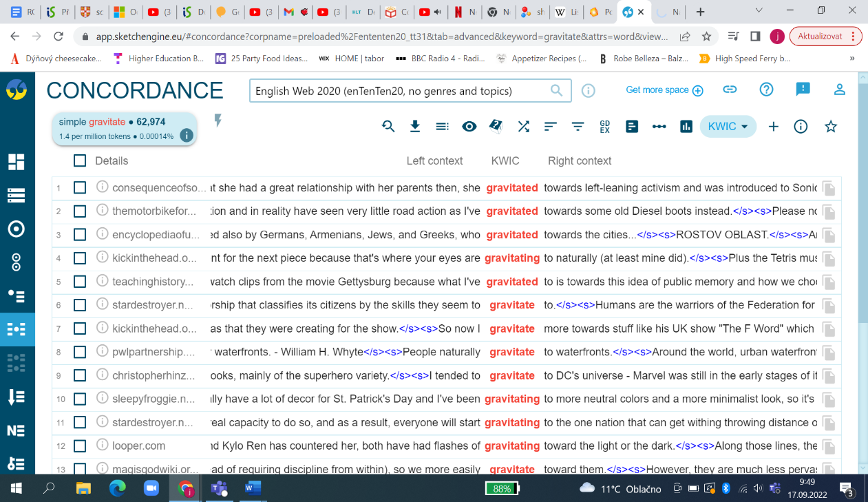Open the frequency chart icon
This screenshot has width=868, height=502.
pyautogui.click(x=686, y=126)
